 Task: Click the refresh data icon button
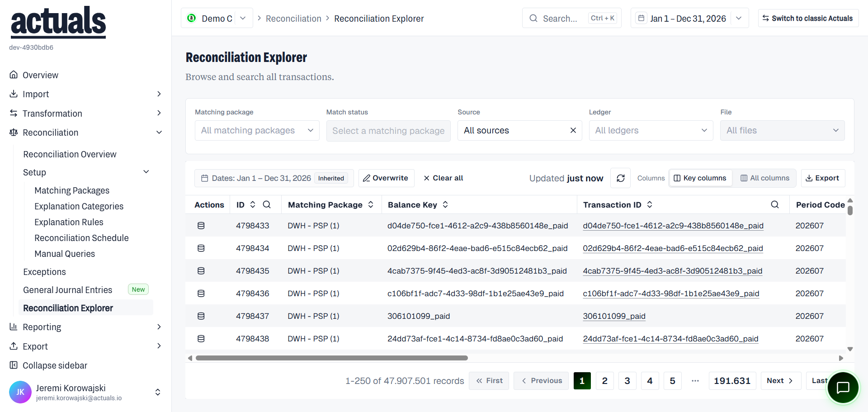(621, 178)
